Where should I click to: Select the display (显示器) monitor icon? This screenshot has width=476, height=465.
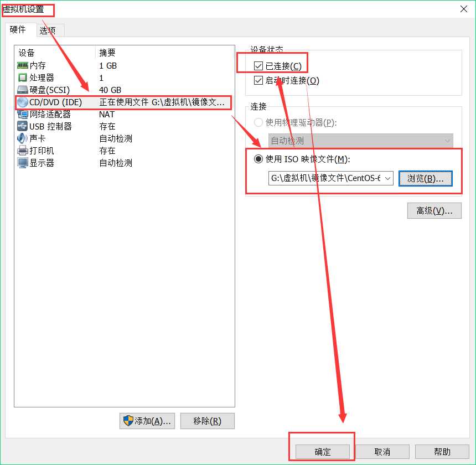23,163
